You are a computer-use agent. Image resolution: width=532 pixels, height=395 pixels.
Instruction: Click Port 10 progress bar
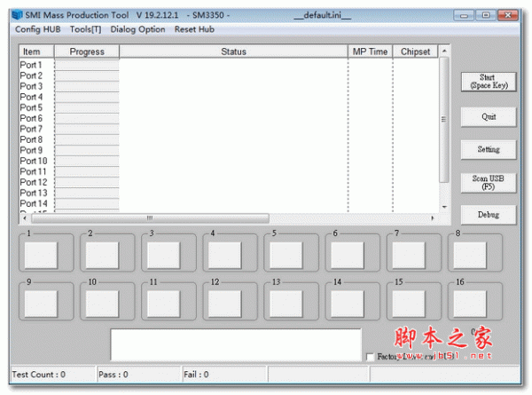point(87,161)
